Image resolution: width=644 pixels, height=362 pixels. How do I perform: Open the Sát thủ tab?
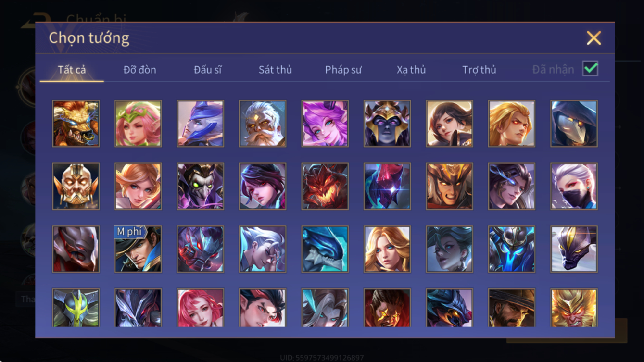275,70
